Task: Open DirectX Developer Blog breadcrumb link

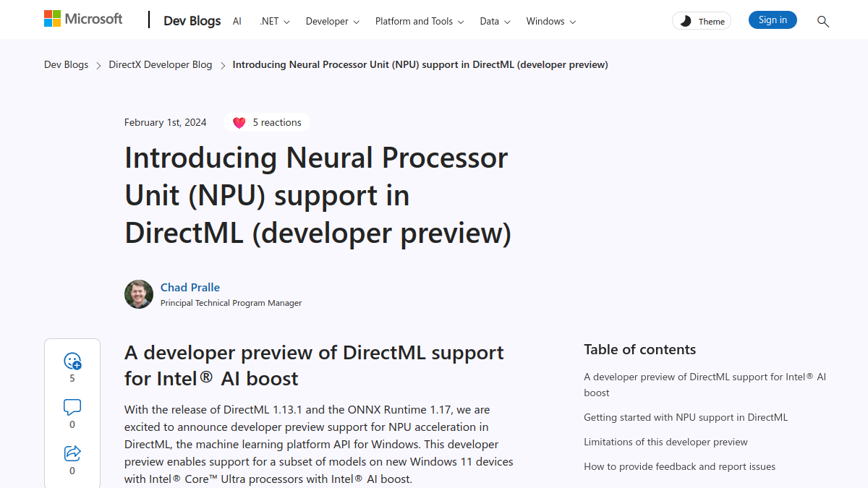Action: 161,64
